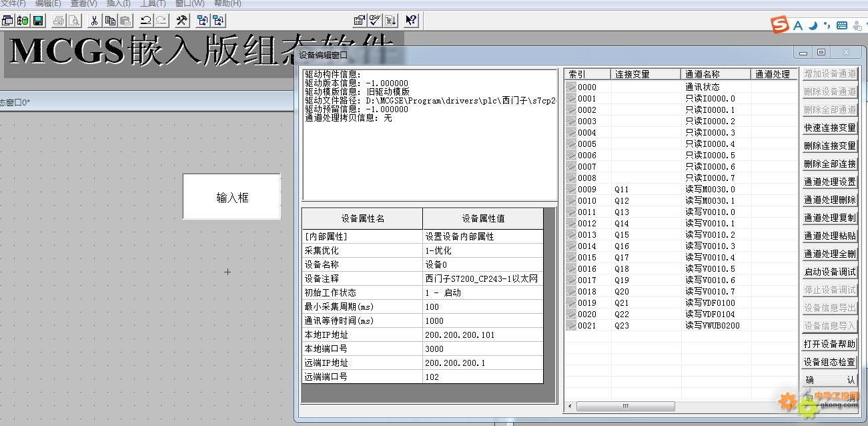Toggle the Sogou half-moon width icon
Image resolution: width=868 pixels, height=426 pixels.
click(x=813, y=25)
